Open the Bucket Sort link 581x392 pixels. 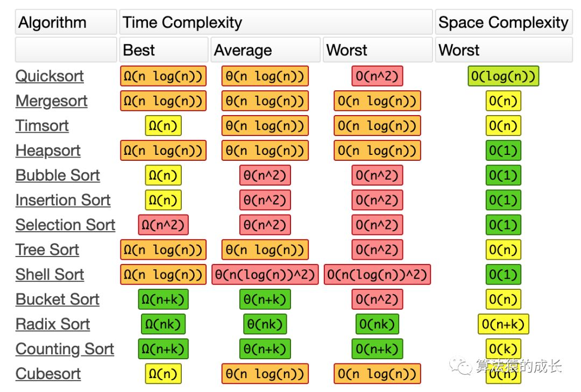click(x=58, y=299)
